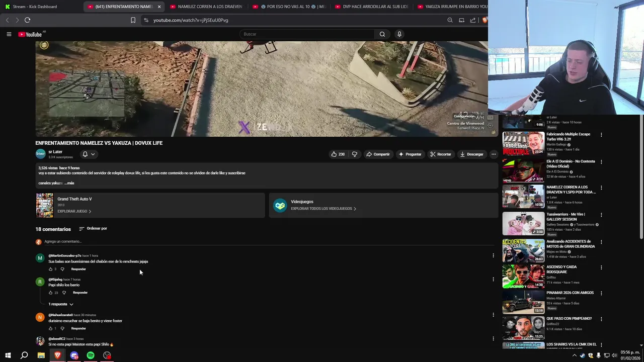
Task: Reply to MartinGonzalez comment via Responder
Action: 78,269
